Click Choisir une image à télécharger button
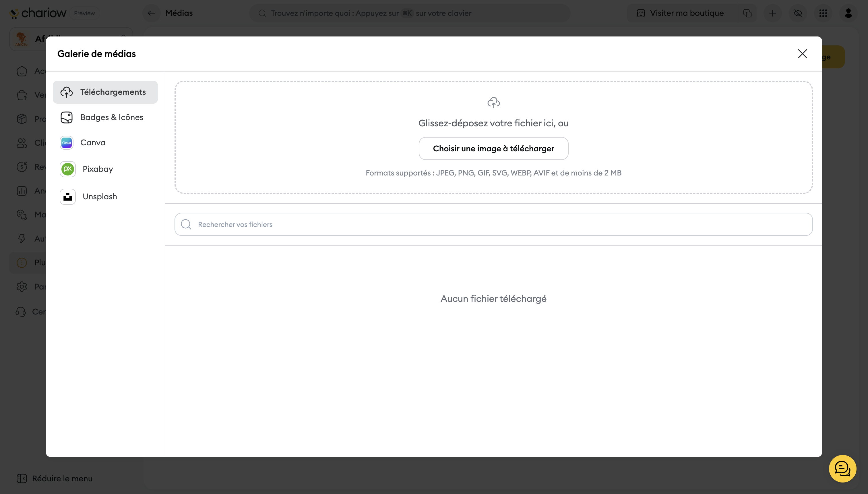The image size is (868, 494). click(x=493, y=148)
